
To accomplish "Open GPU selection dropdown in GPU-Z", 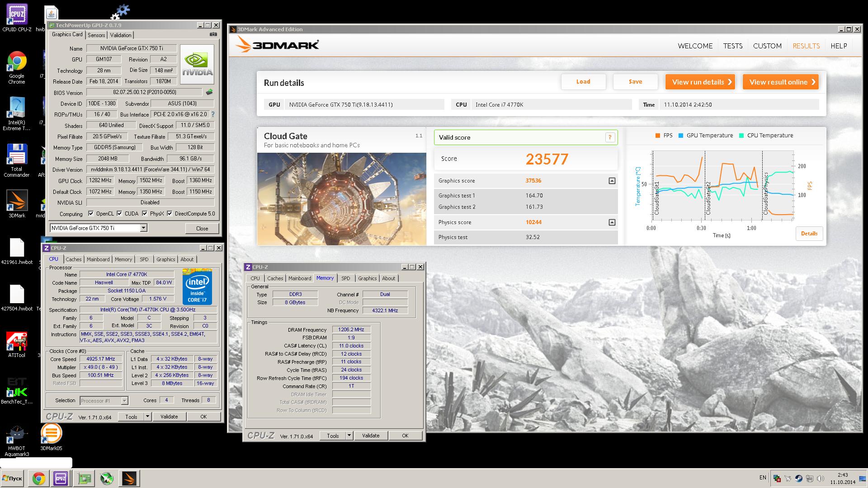I will tap(143, 228).
